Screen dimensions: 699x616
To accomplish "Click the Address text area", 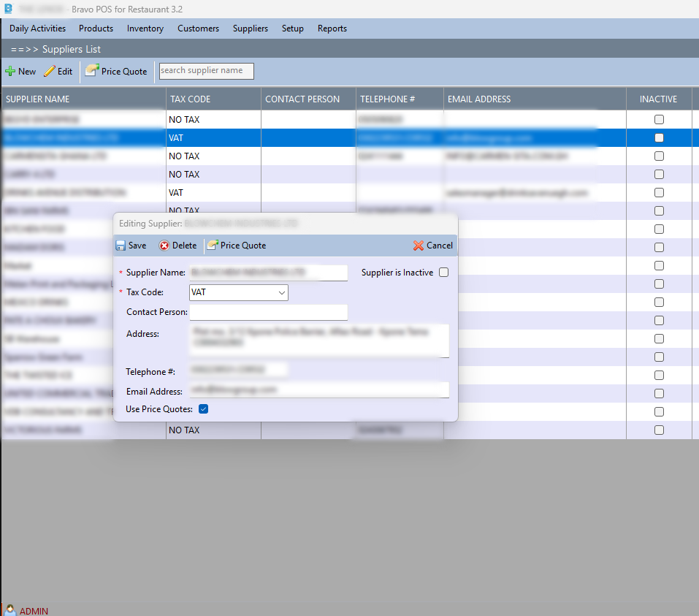I will [318, 341].
